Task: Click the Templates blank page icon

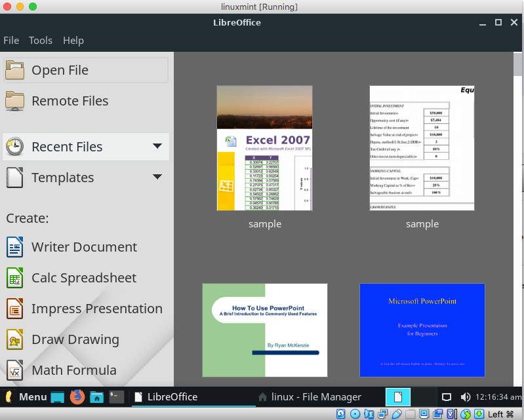Action: (14, 178)
